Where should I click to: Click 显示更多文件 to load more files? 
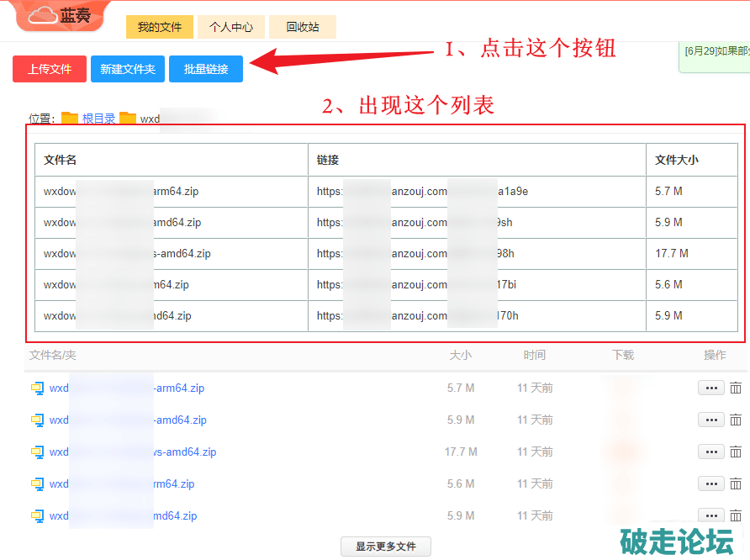(x=385, y=547)
